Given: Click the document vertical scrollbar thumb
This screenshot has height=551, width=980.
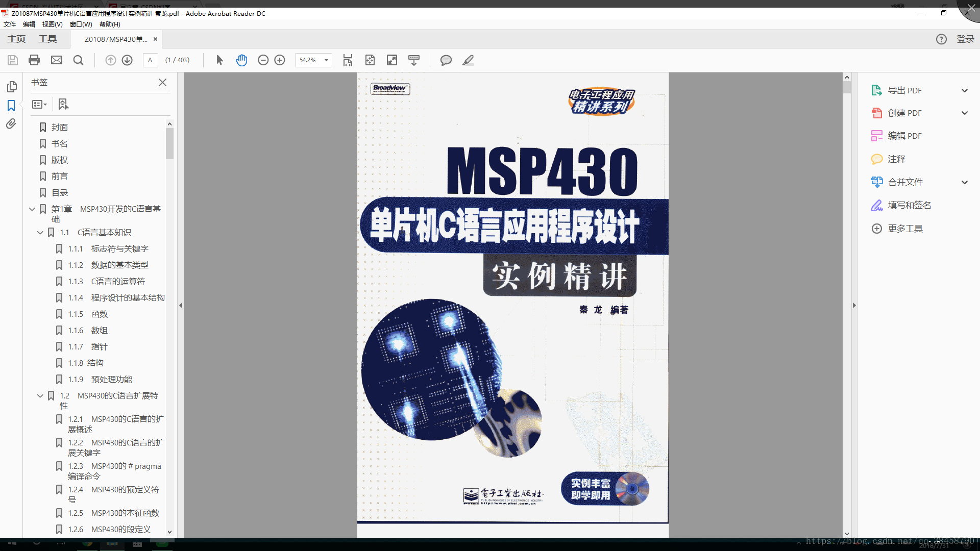Looking at the screenshot, I should point(847,87).
